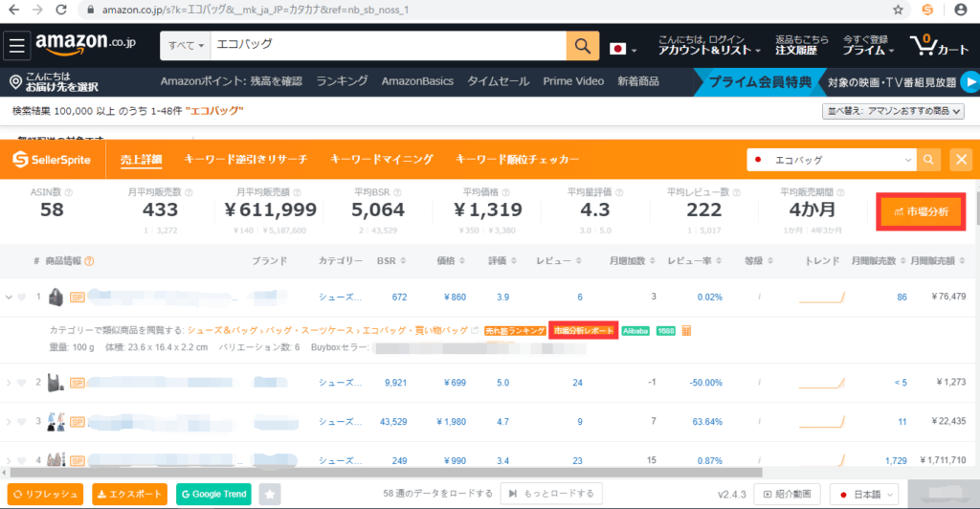The width and height of the screenshot is (980, 509).
Task: Favorite product row 1 with the heart
Action: click(x=22, y=298)
